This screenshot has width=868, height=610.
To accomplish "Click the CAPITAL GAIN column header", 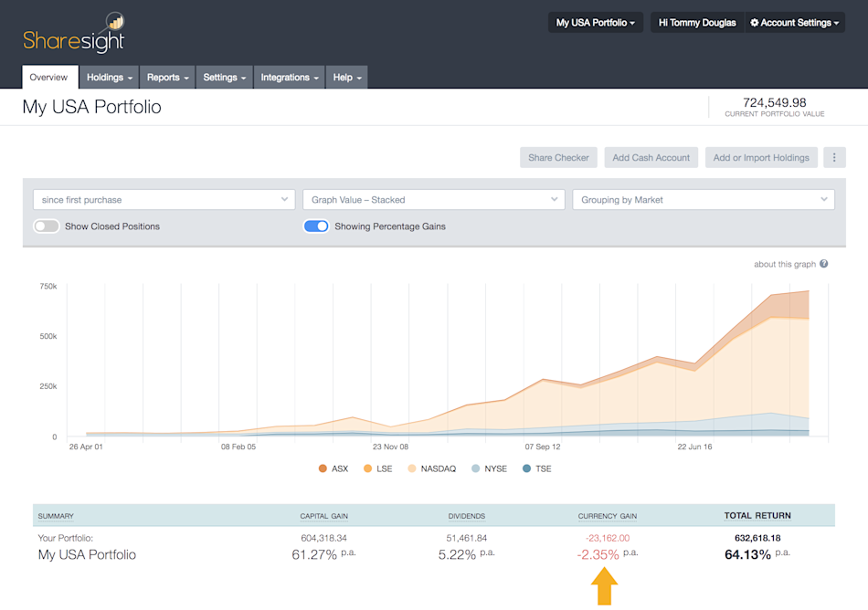I will tap(323, 516).
